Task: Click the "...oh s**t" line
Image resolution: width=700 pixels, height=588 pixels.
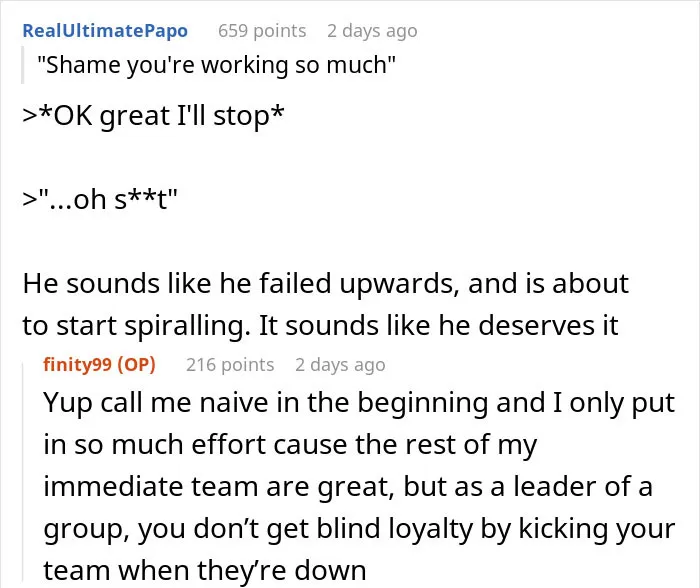Action: tap(100, 199)
